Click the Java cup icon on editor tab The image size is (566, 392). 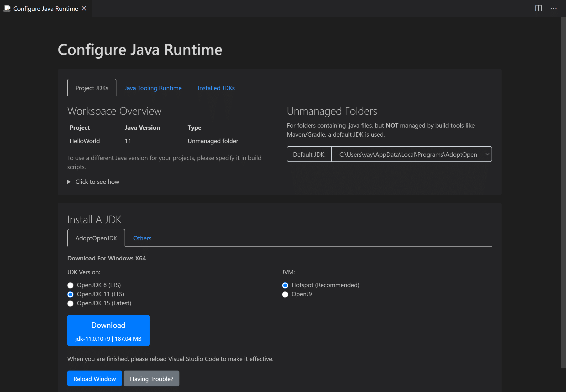tap(7, 8)
